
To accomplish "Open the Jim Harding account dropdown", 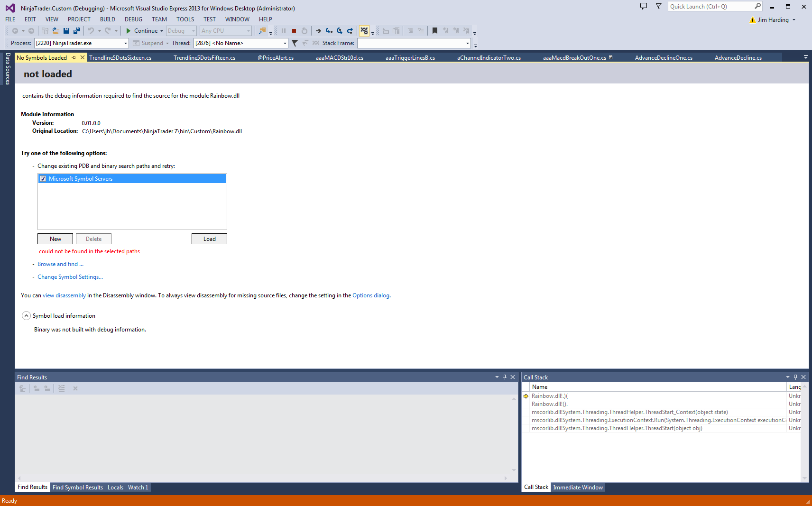I will coord(794,20).
